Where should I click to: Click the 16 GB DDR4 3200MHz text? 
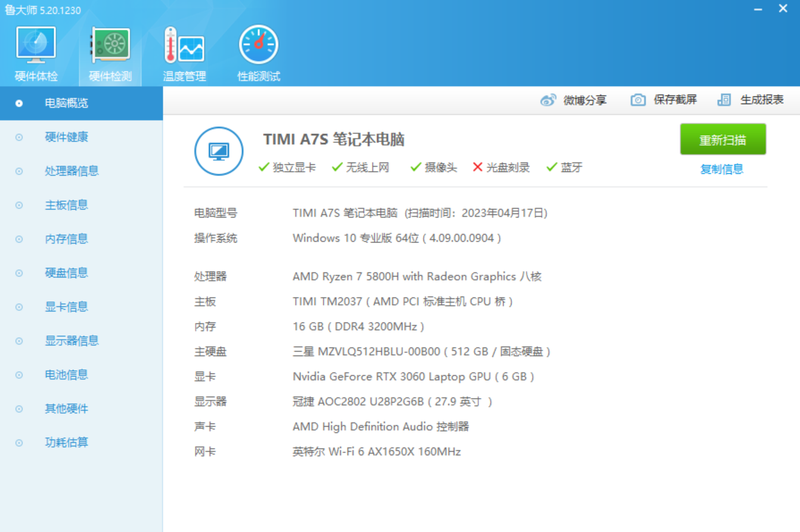click(x=358, y=326)
